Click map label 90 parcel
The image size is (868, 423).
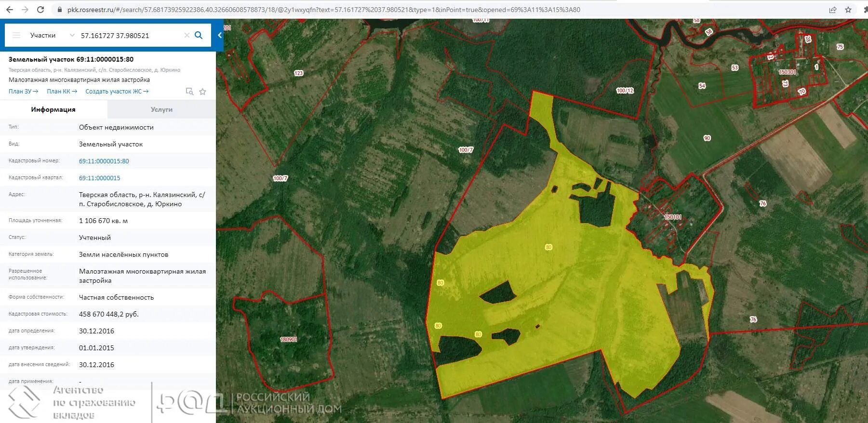click(x=707, y=138)
